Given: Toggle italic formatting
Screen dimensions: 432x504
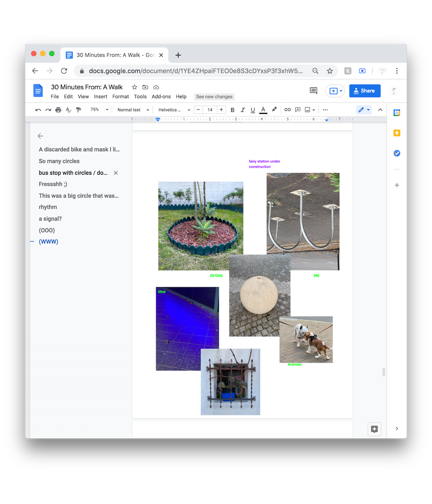Looking at the screenshot, I should pos(242,110).
